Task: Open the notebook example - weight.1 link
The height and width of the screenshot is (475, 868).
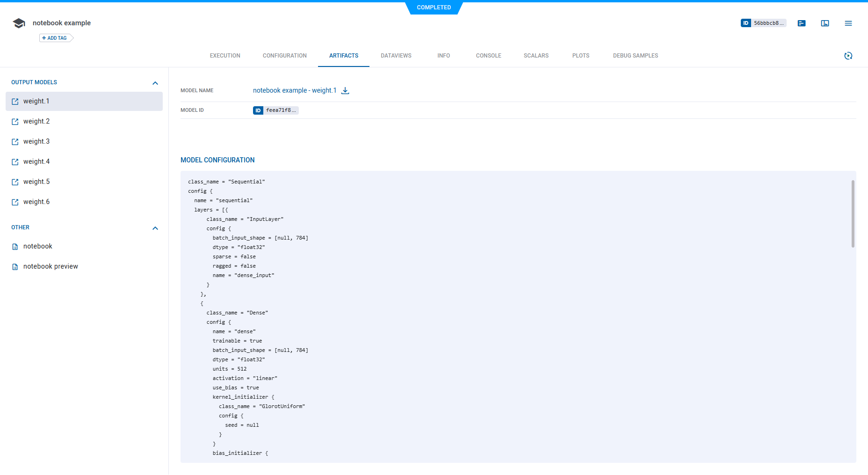Action: coord(294,90)
